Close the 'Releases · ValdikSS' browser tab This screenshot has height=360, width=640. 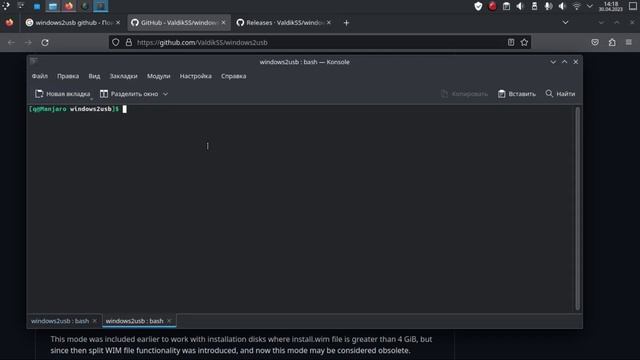point(329,23)
